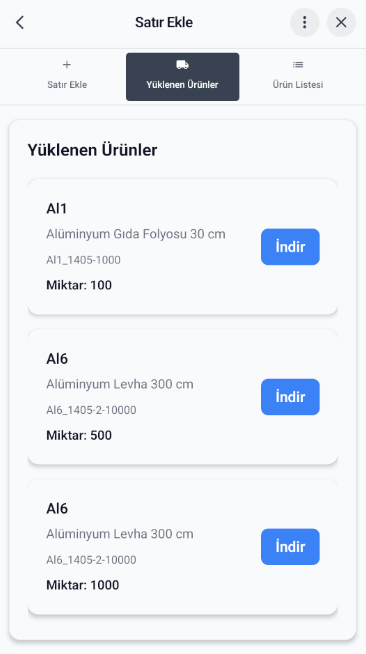Click İndir for Al6 with Miktar 500
The width and height of the screenshot is (366, 654).
(x=290, y=397)
